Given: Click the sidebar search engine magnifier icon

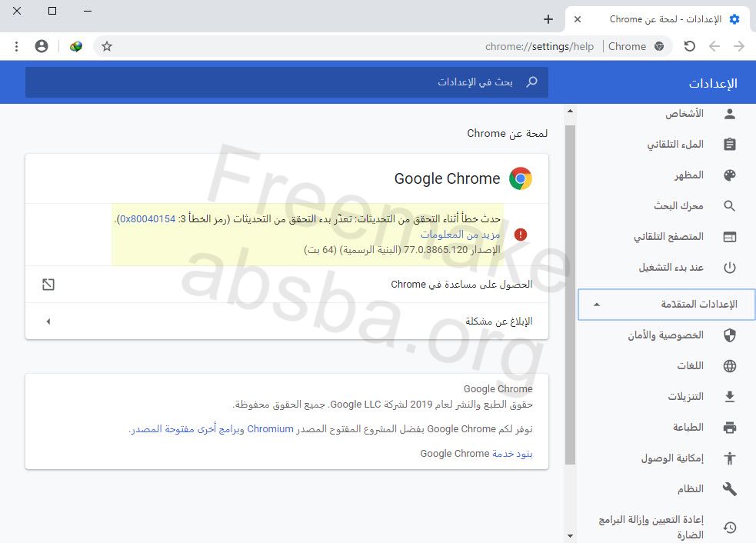Looking at the screenshot, I should (730, 206).
